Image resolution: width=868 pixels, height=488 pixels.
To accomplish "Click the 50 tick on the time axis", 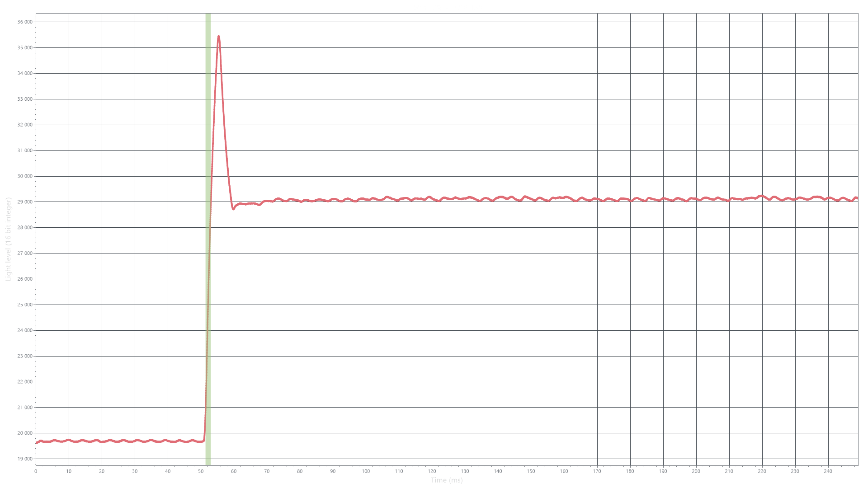I will click(x=201, y=471).
